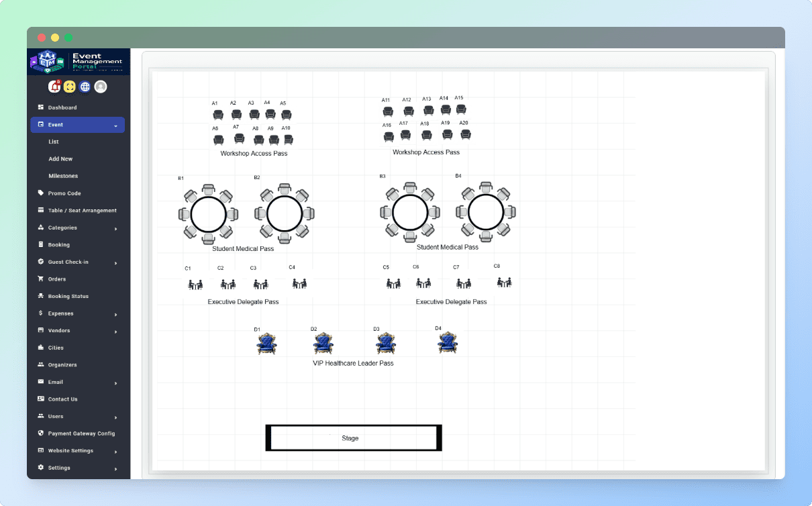This screenshot has width=812, height=506.
Task: Expand the Website Settings submenu arrow
Action: click(115, 451)
